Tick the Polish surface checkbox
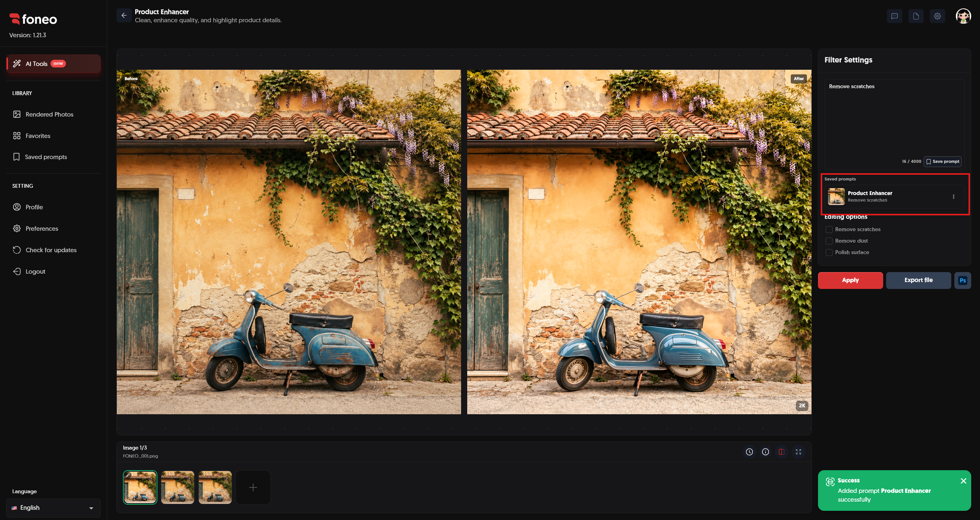This screenshot has height=520, width=980. (829, 252)
